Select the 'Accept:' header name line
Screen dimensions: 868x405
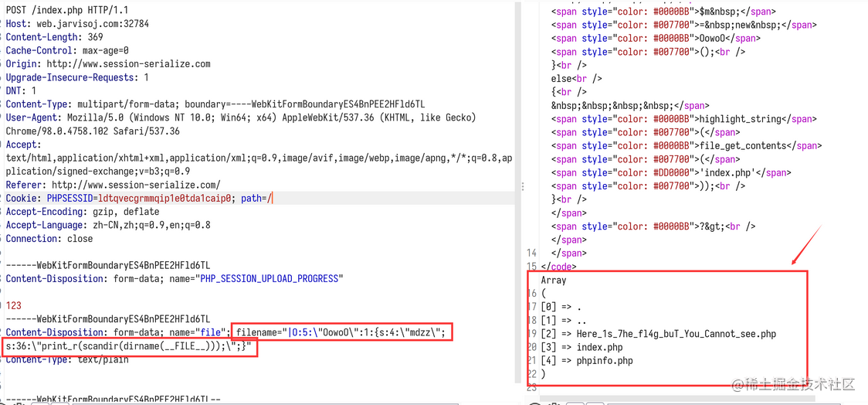point(23,145)
